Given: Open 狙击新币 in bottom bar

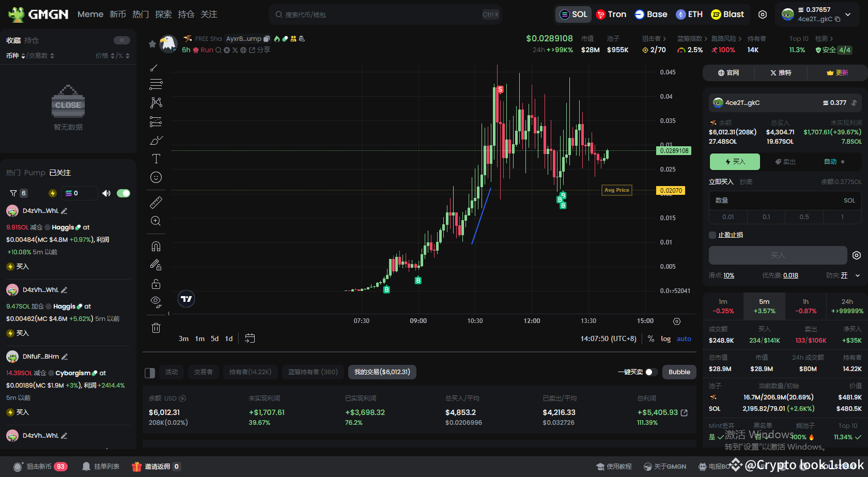Looking at the screenshot, I should pos(40,467).
